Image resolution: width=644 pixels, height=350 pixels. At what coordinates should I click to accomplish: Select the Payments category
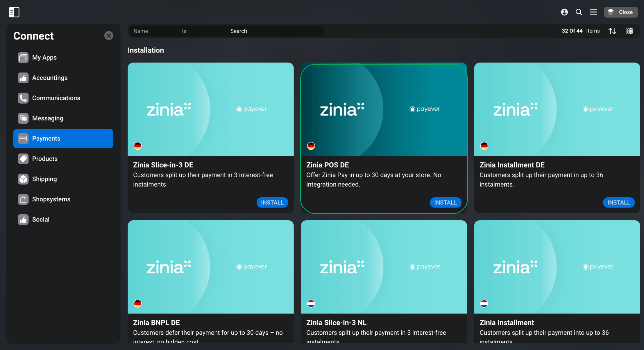[63, 139]
